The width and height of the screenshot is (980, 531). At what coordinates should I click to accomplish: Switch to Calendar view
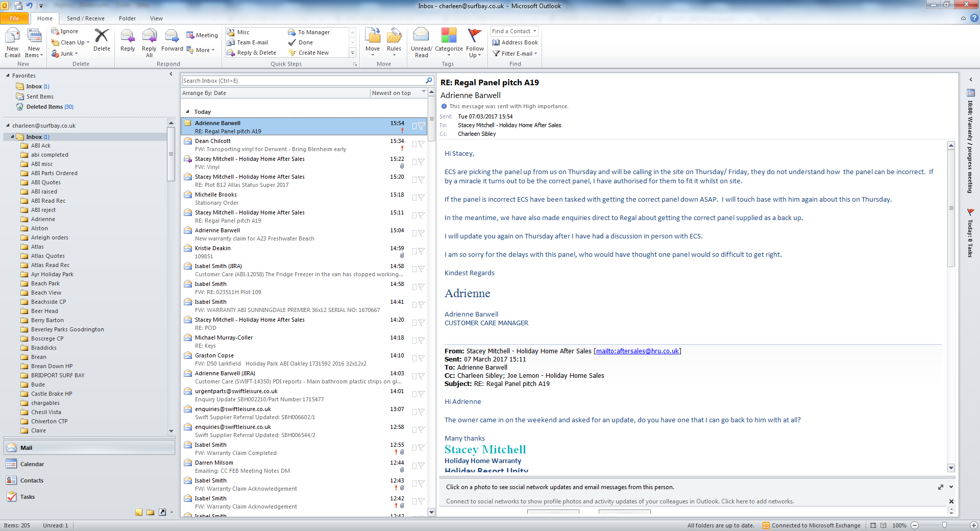32,464
